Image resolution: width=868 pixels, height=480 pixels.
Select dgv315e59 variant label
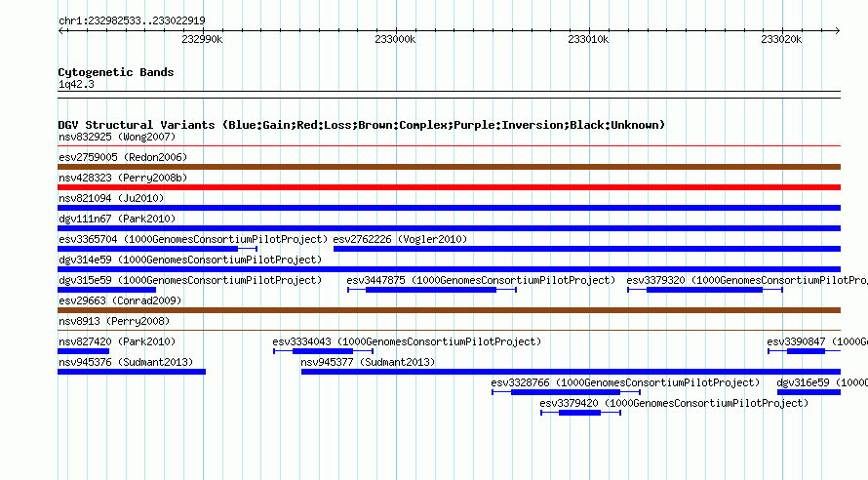190,280
